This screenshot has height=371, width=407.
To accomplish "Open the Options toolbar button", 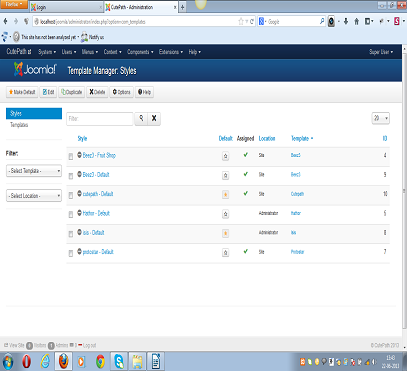I will (x=121, y=92).
